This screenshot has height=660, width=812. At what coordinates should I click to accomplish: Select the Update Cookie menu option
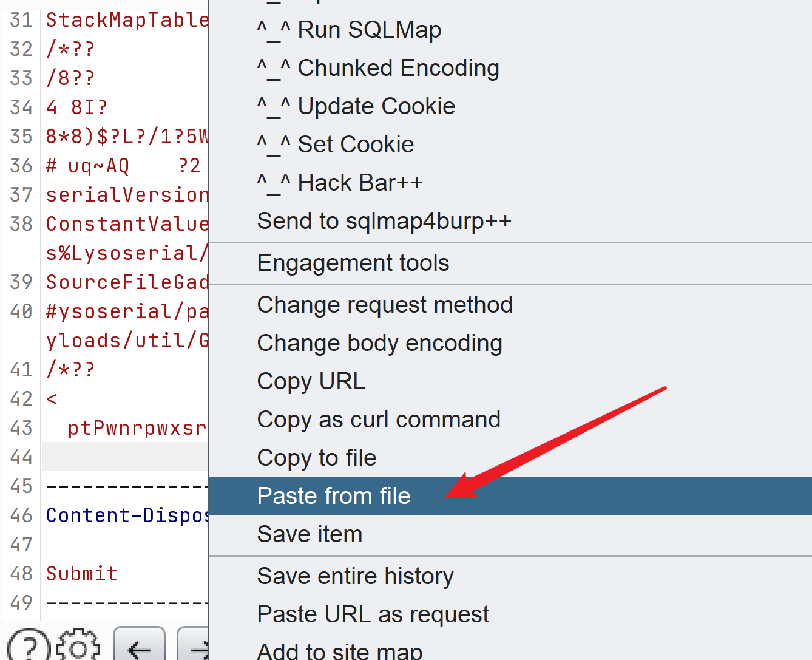click(x=356, y=106)
